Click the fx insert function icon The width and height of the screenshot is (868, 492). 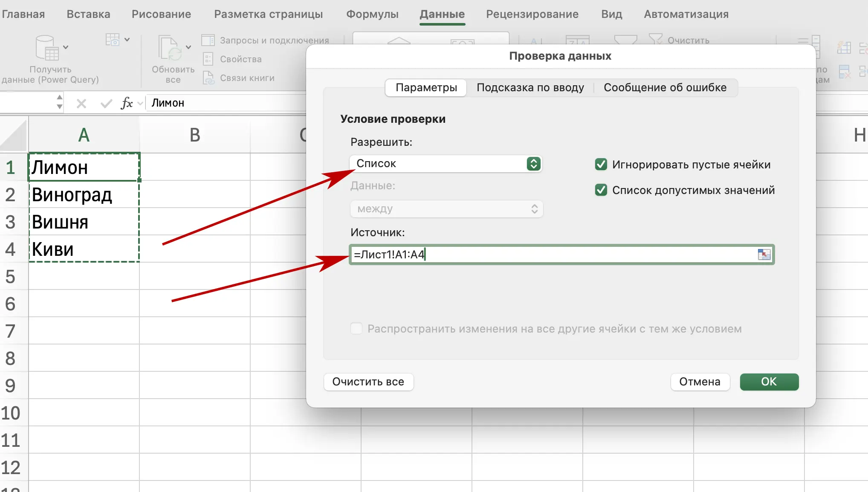[127, 103]
